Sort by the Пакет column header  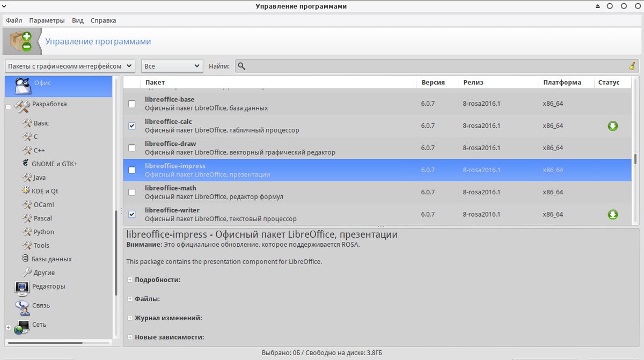click(279, 83)
